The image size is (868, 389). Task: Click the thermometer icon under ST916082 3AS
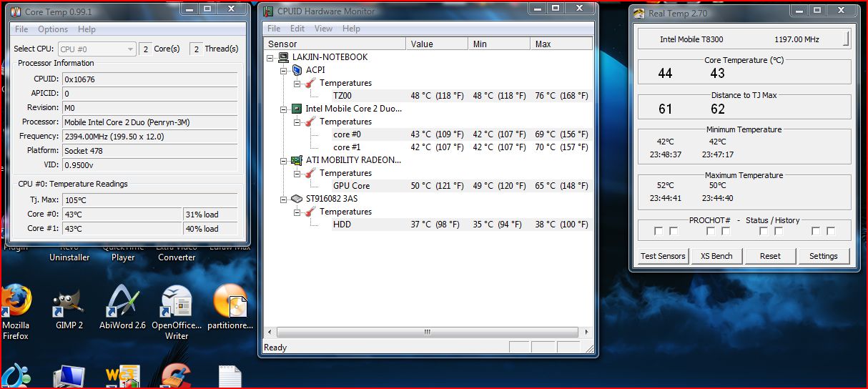coord(310,212)
